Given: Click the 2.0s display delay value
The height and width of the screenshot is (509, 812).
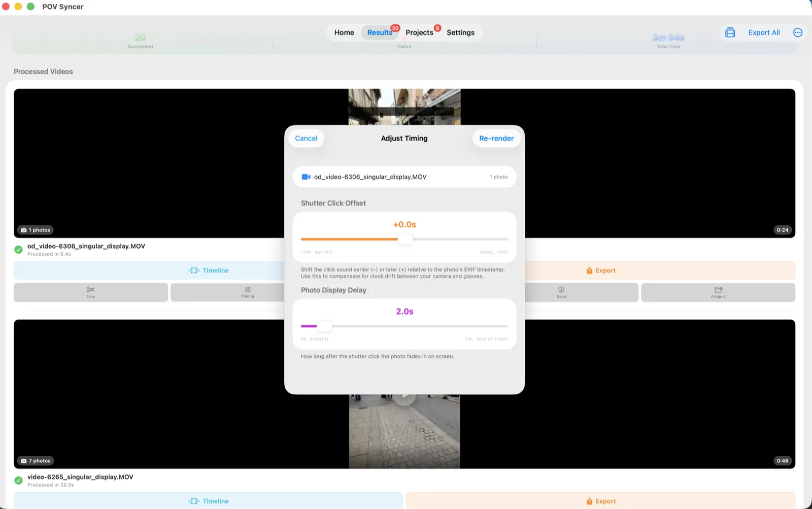Looking at the screenshot, I should tap(404, 311).
